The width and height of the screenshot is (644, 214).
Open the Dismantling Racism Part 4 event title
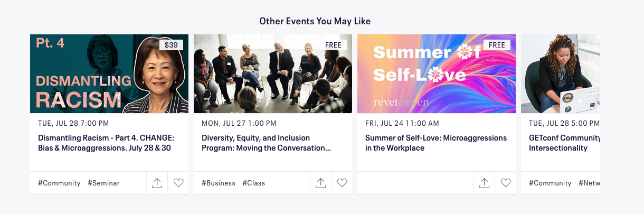(106, 143)
